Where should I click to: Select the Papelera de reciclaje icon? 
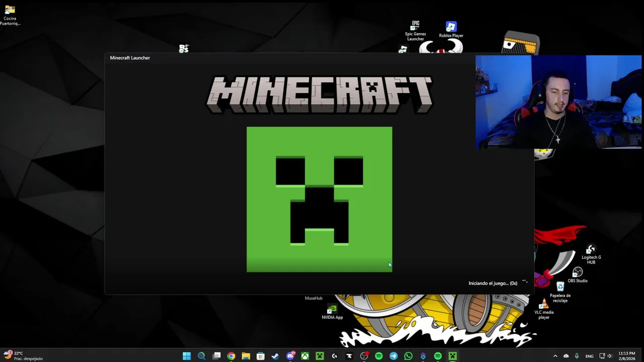(560, 292)
